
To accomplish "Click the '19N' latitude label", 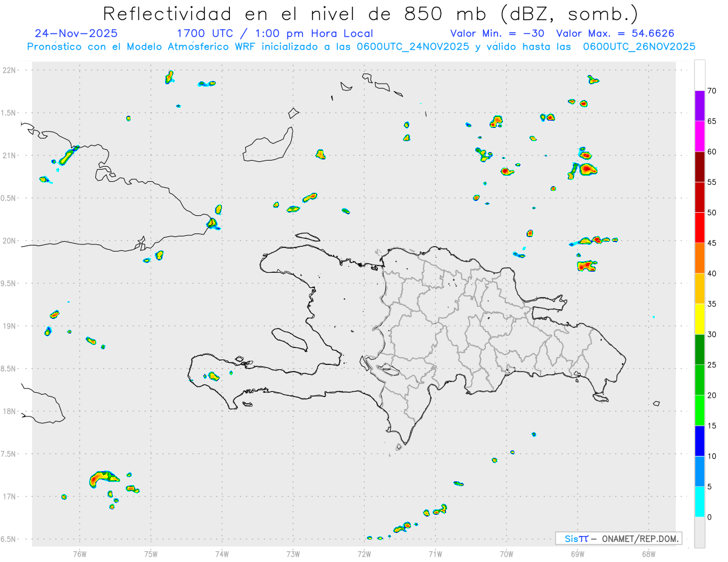I will 9,326.
